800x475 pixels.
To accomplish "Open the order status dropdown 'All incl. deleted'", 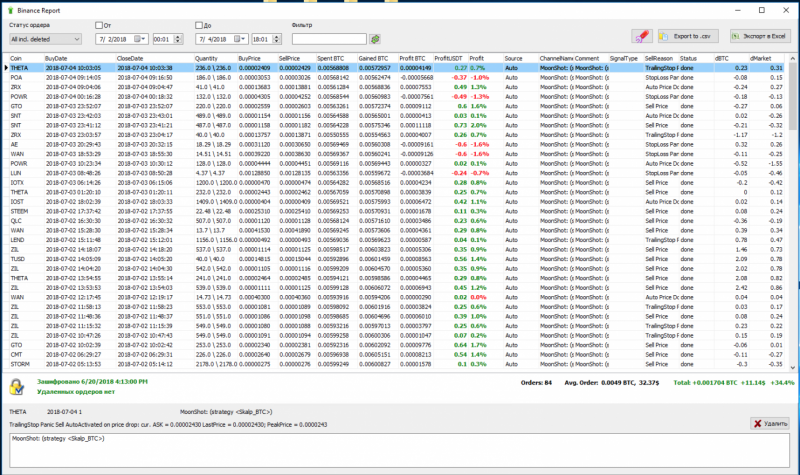I will [x=45, y=39].
